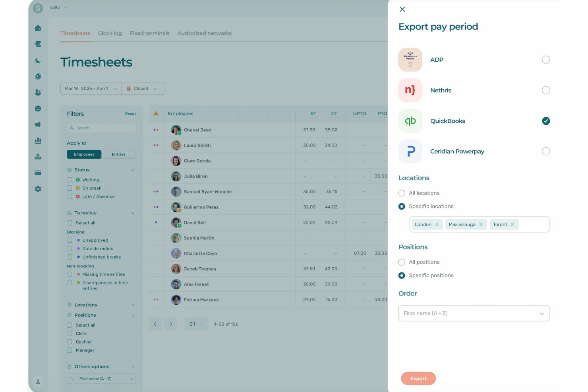
Task: Open the organization nodes icon in the sidebar
Action: 38,157
